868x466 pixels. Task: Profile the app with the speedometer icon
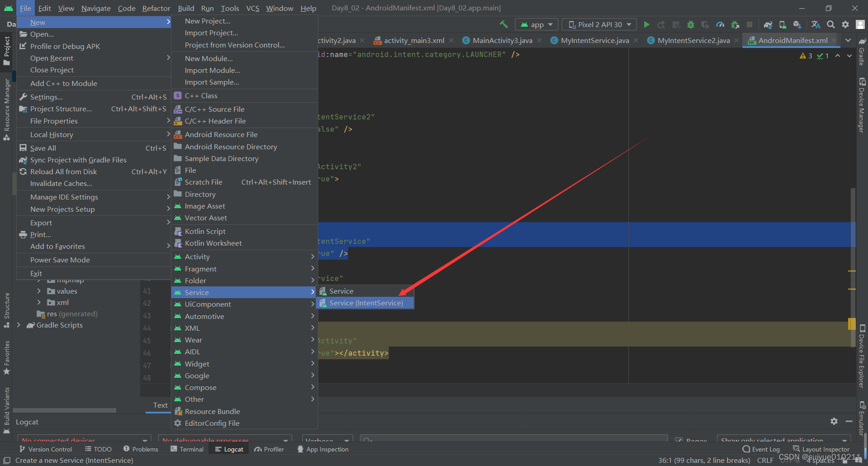[x=720, y=24]
